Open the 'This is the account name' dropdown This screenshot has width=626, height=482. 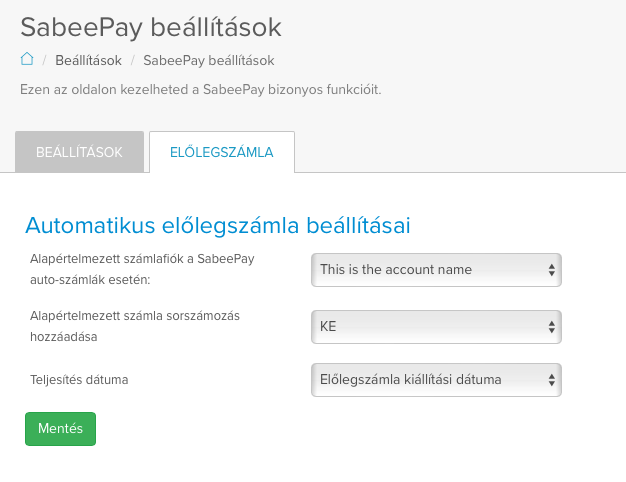pyautogui.click(x=436, y=270)
